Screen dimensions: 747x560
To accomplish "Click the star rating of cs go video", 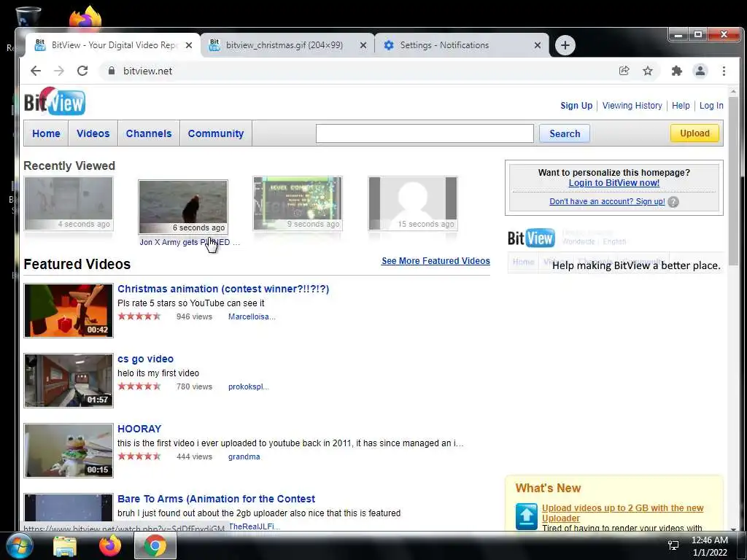I will tap(139, 386).
